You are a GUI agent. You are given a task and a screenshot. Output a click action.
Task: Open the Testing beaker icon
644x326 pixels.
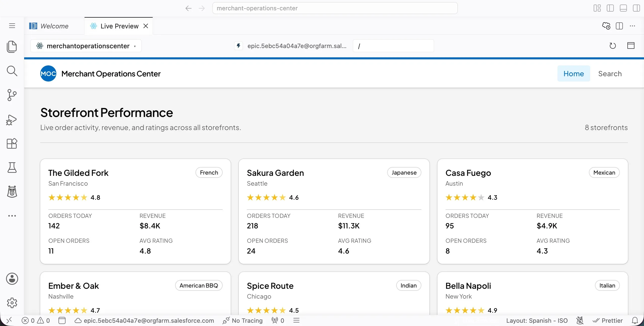point(12,168)
